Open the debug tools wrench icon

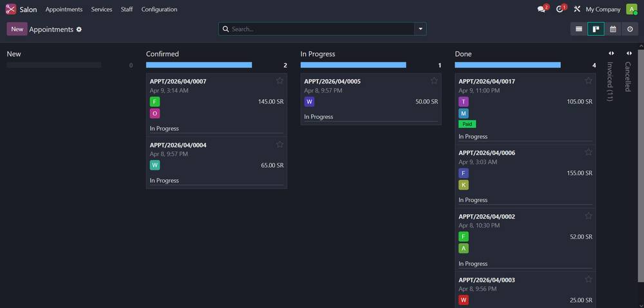click(576, 9)
